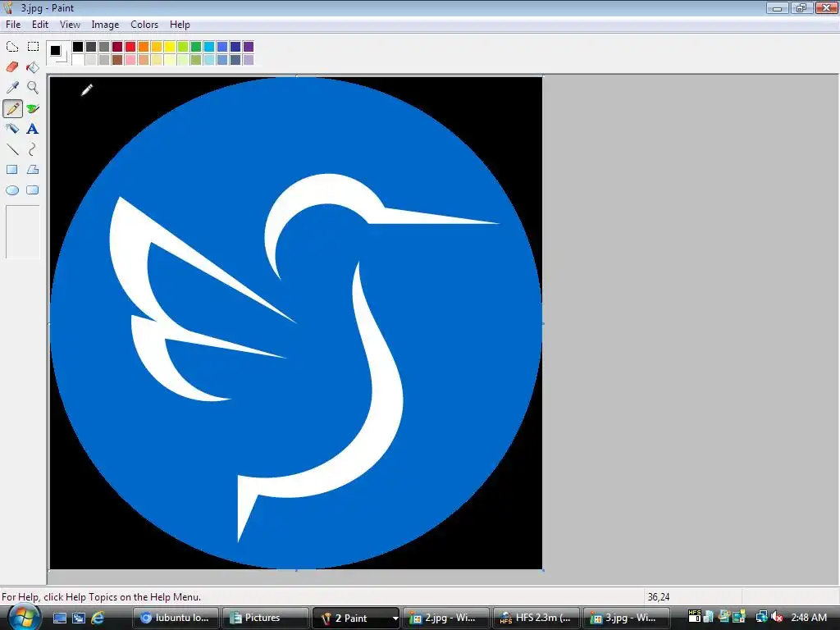This screenshot has height=630, width=840.
Task: Select the Airbrush spray tool
Action: [12, 129]
